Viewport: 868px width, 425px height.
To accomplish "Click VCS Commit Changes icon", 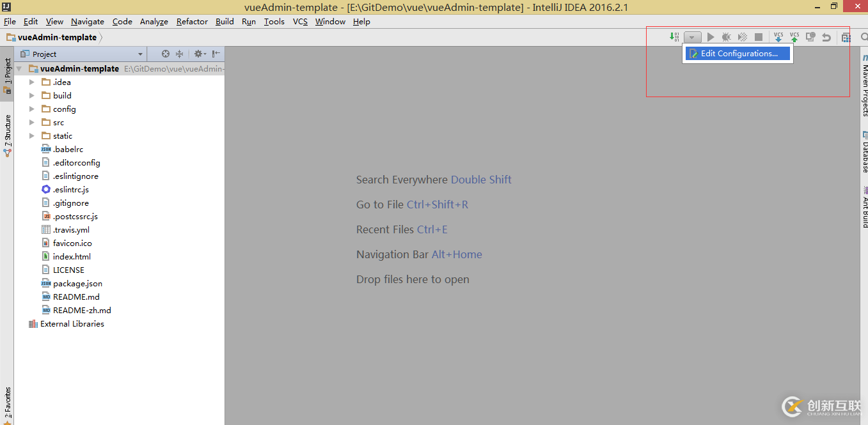I will (794, 37).
